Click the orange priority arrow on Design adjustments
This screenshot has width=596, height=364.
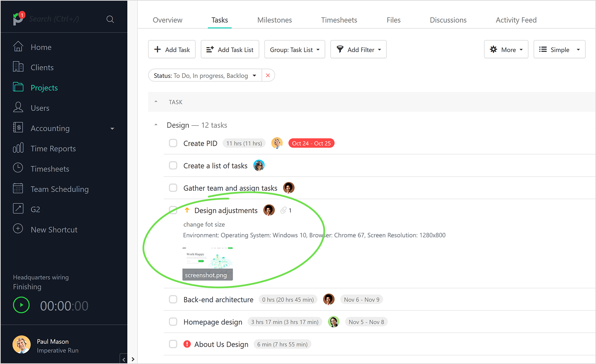[187, 210]
